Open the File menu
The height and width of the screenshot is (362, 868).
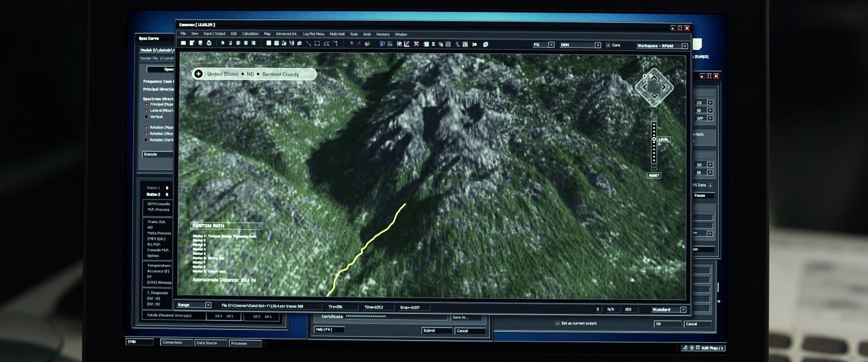(x=183, y=33)
